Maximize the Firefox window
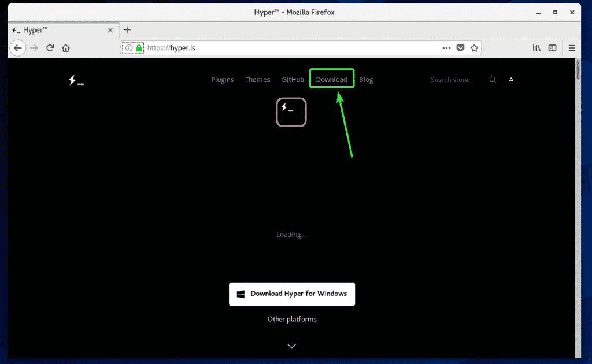 pos(556,13)
